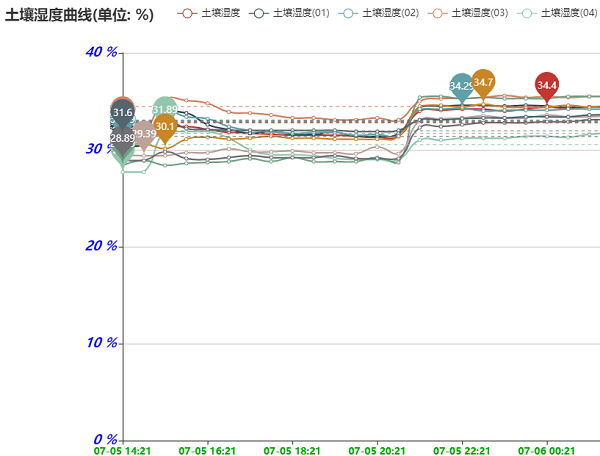This screenshot has height=456, width=600.
Task: Hide the 土壤湿度(02) series
Action: coord(378,13)
